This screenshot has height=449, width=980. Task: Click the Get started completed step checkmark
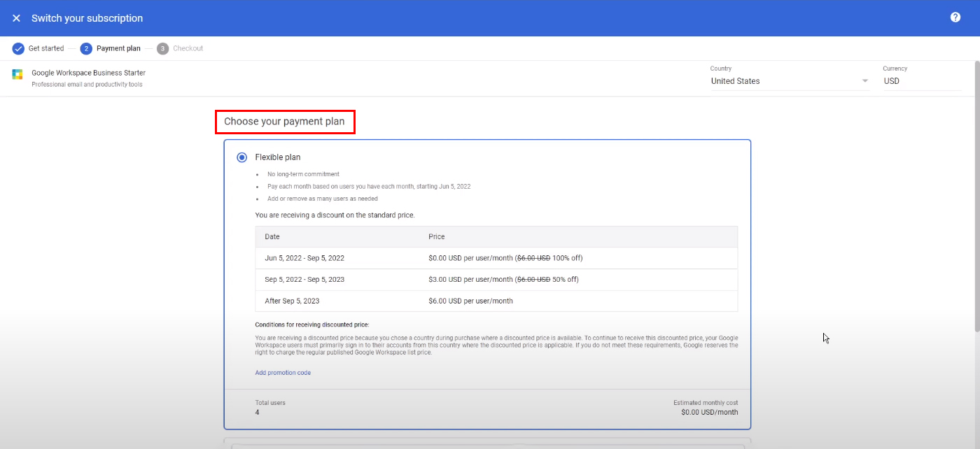pos(18,48)
